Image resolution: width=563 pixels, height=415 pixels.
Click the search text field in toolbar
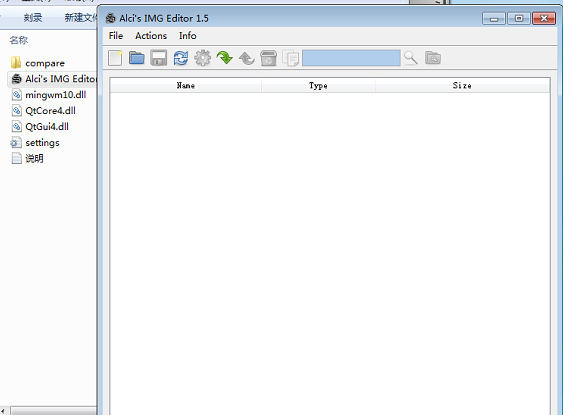pos(351,58)
